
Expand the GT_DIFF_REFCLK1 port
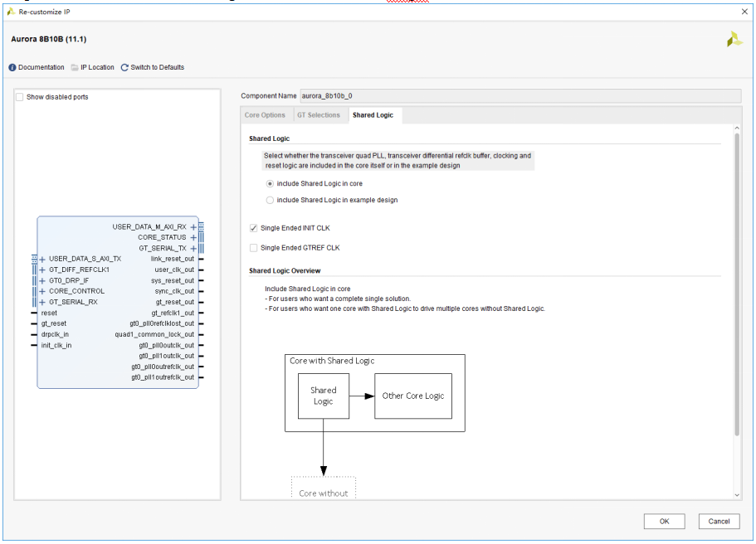[42, 270]
